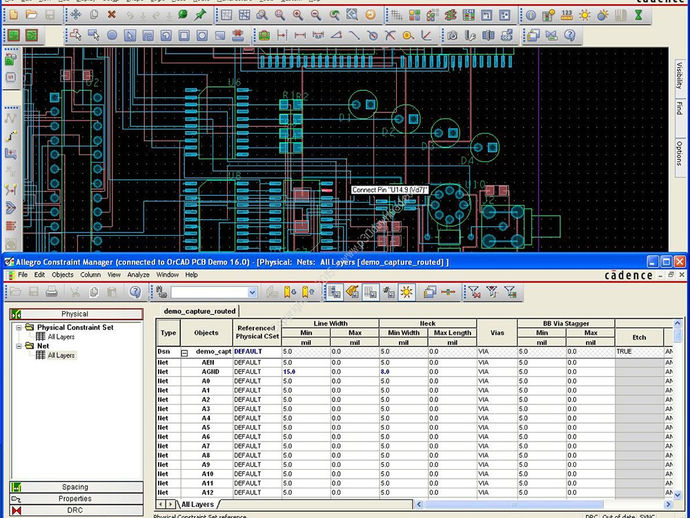Click the Zoom In magnifier icon
The image size is (690, 518).
[x=298, y=15]
